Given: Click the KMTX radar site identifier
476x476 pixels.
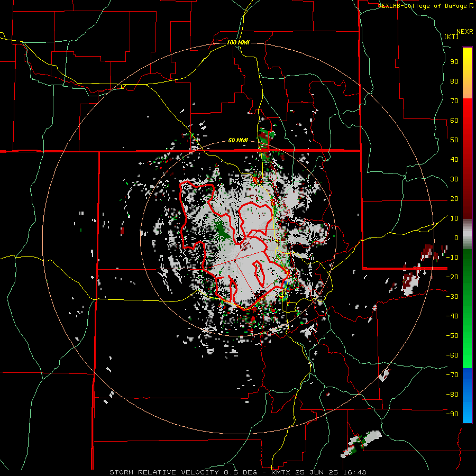Looking at the screenshot, I should point(281,472).
